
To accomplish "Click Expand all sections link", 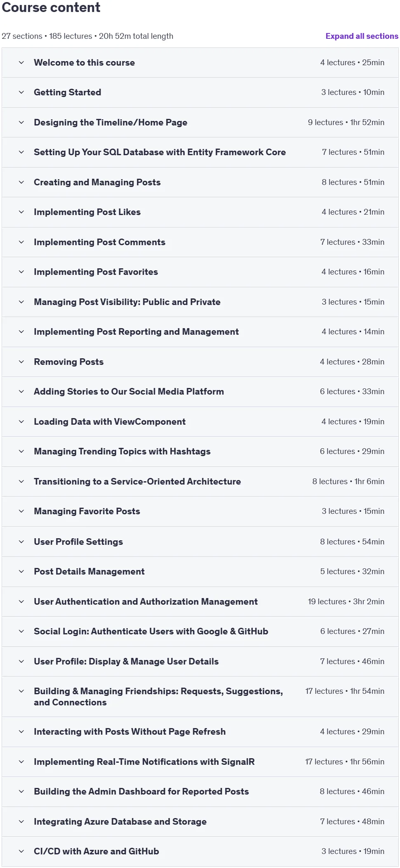I will pyautogui.click(x=362, y=36).
